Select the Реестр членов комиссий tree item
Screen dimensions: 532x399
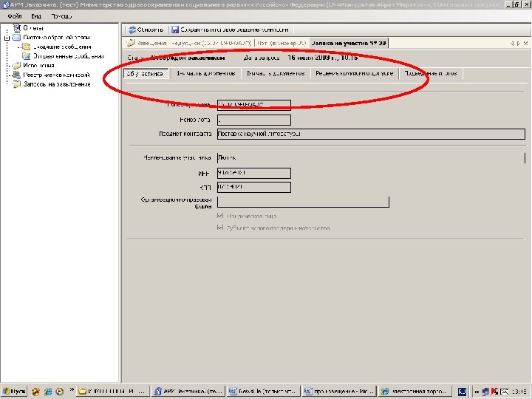(x=56, y=75)
